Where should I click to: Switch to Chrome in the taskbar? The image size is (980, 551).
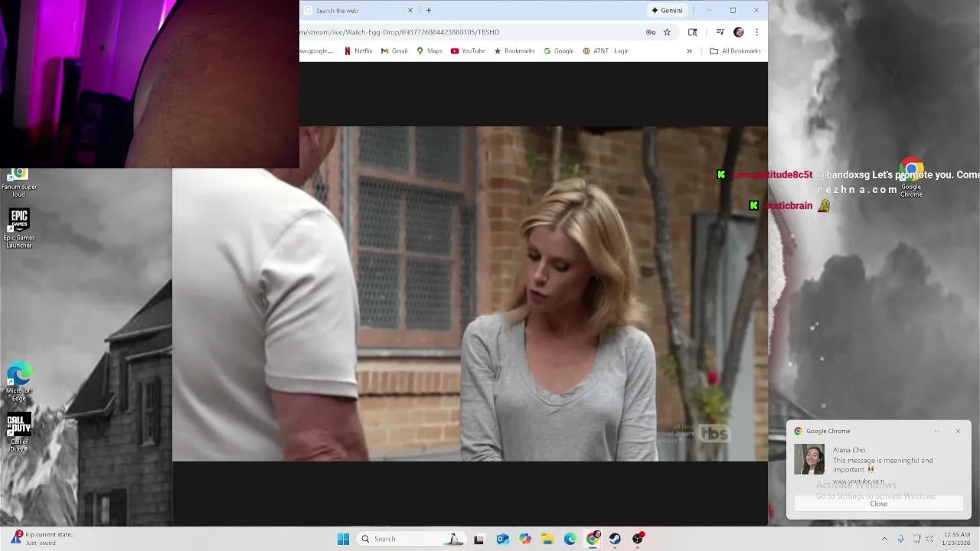coord(593,539)
